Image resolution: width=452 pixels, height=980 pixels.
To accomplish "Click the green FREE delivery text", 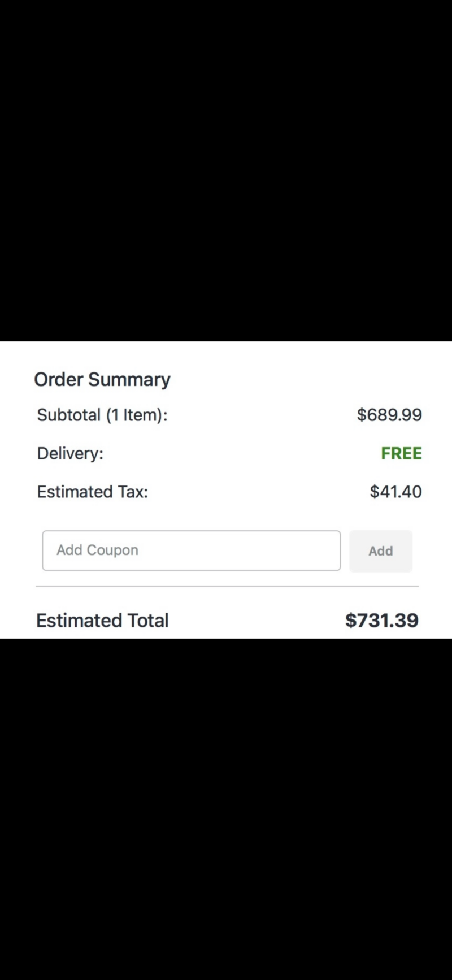I will pyautogui.click(x=402, y=453).
